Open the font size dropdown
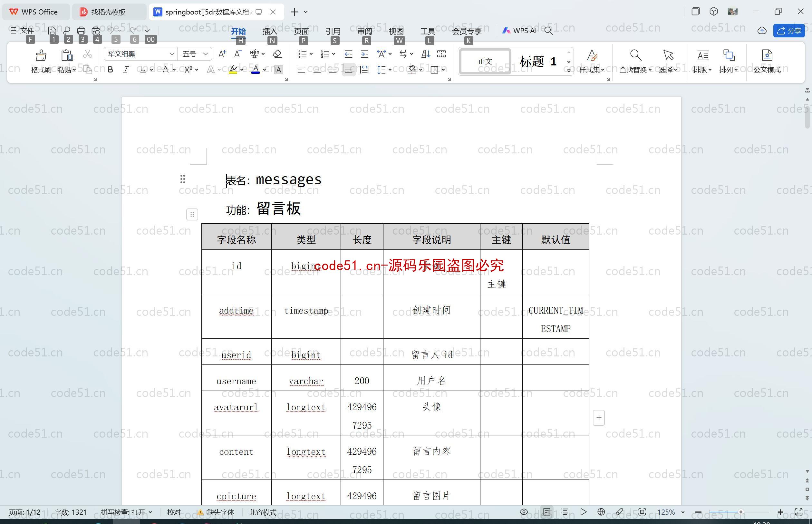 click(206, 54)
